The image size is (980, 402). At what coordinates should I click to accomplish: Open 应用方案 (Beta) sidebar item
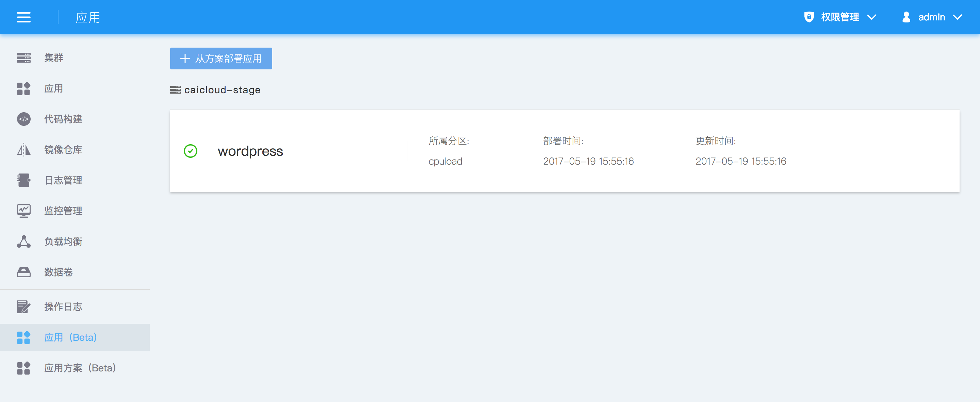pos(80,368)
